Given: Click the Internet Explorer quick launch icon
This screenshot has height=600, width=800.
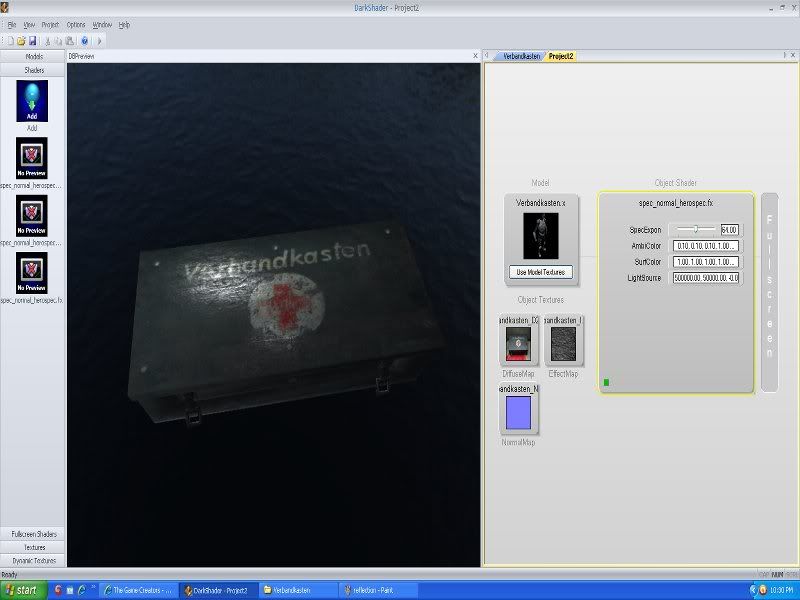Looking at the screenshot, I should pos(82,590).
